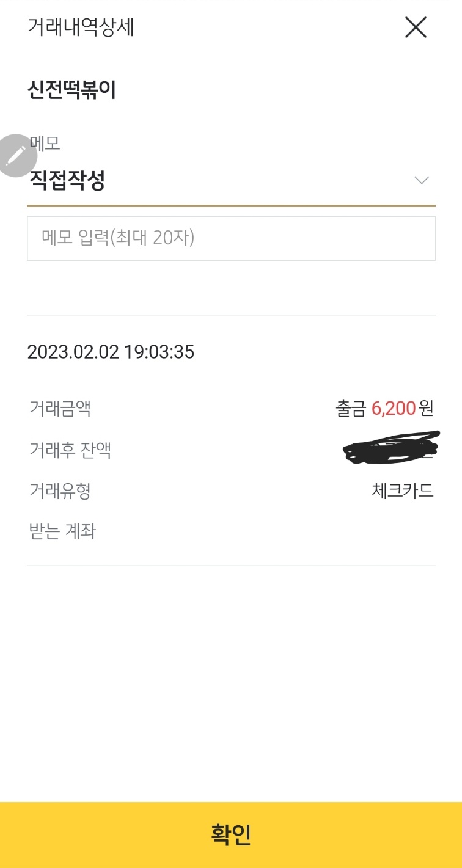This screenshot has width=462, height=868.
Task: Tap the 출금 withdrawal text
Action: [x=351, y=408]
